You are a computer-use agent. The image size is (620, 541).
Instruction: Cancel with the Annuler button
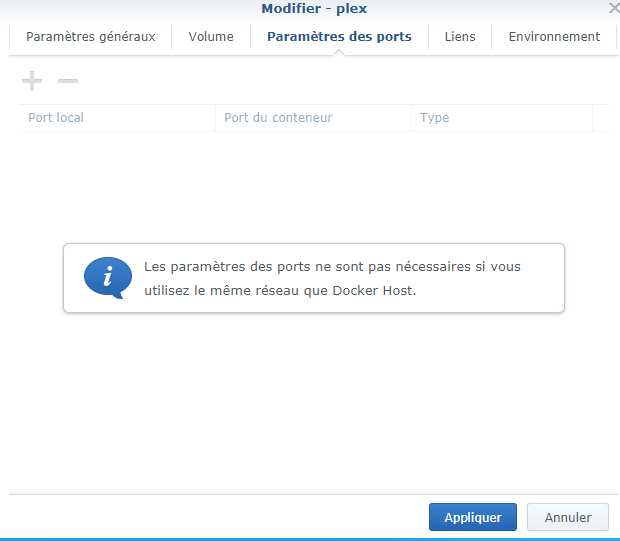568,517
